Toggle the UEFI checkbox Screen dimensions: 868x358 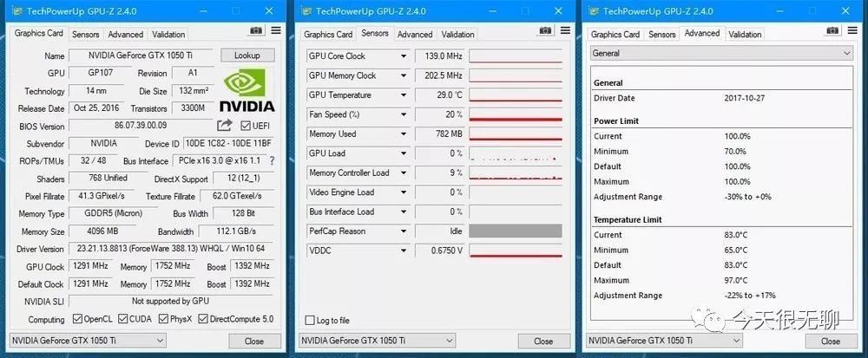pos(246,126)
